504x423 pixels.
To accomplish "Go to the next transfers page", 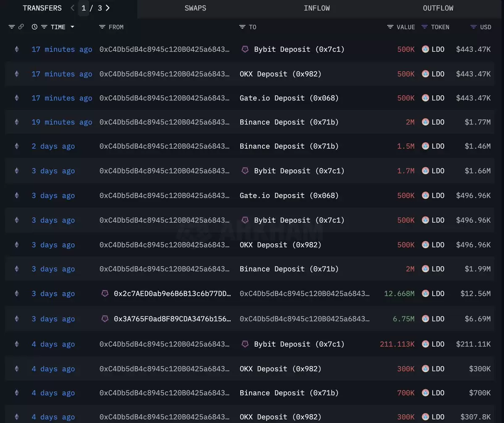I will coord(108,8).
